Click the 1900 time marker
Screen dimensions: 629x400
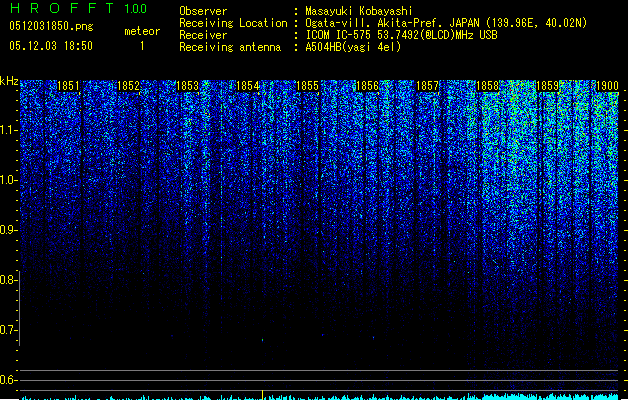tap(607, 86)
